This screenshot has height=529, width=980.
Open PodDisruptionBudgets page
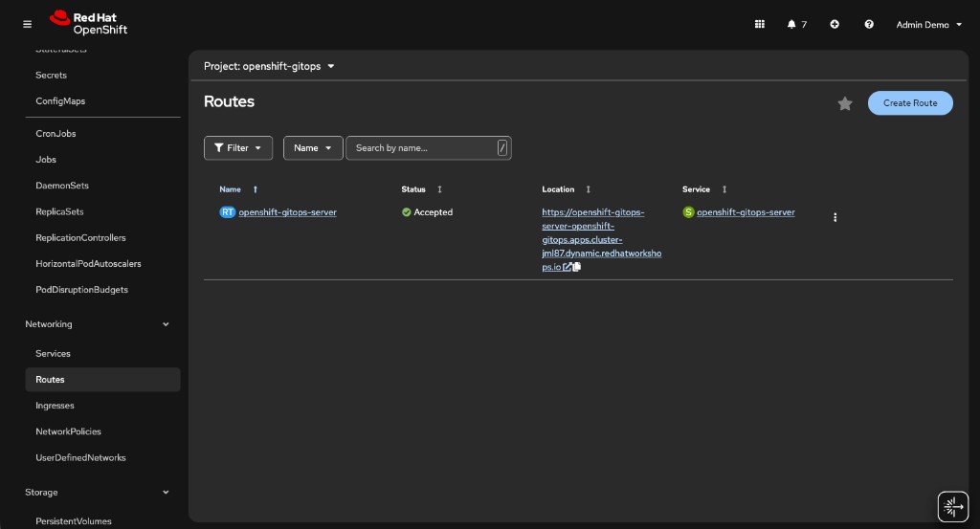(x=82, y=290)
